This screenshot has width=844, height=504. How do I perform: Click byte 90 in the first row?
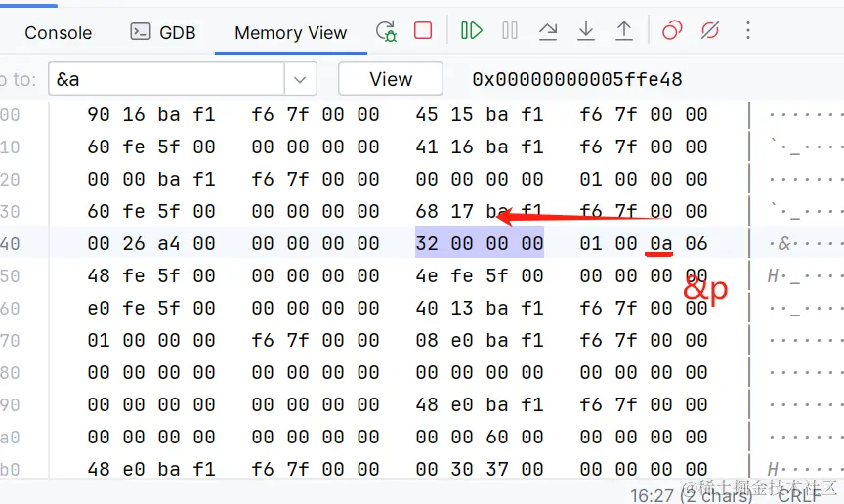tap(99, 114)
